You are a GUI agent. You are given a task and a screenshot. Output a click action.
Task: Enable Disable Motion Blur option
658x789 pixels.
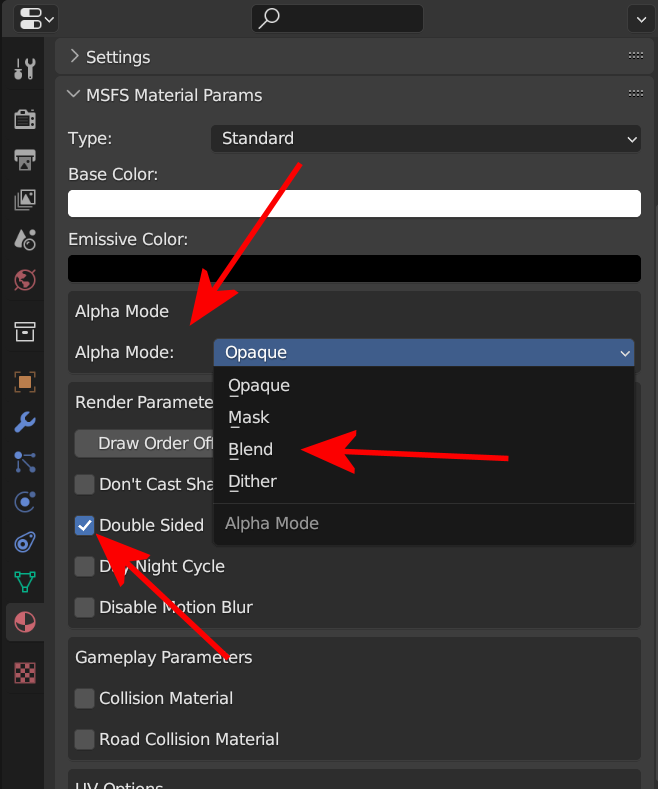click(85, 607)
